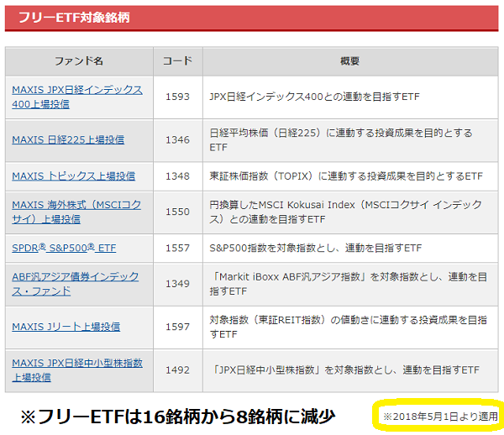Image resolution: width=504 pixels, height=435 pixels.
Task: Select code cell 1597
Action: (178, 327)
